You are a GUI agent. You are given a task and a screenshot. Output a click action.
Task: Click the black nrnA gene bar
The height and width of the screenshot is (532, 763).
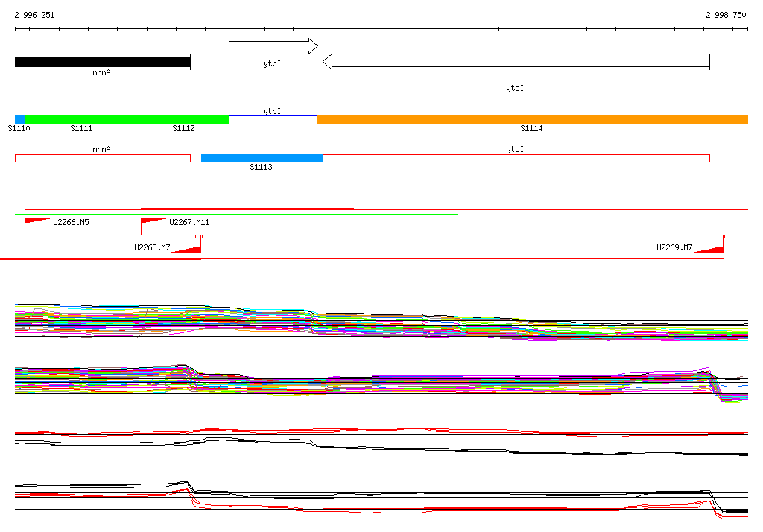[103, 62]
